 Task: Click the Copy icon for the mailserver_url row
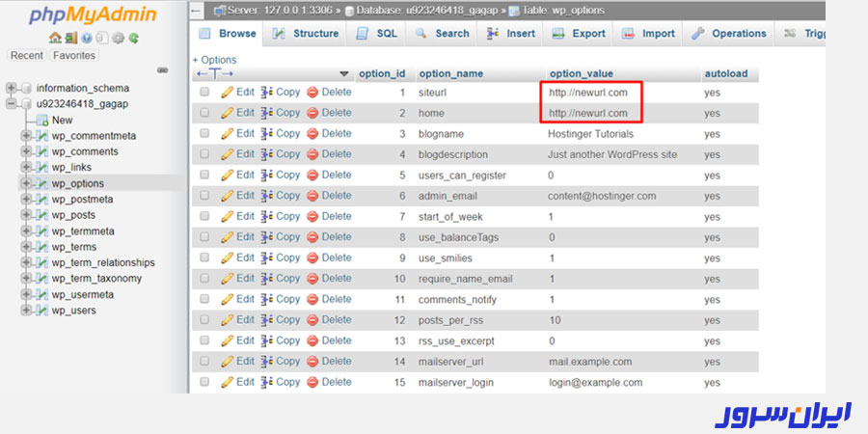coord(267,362)
